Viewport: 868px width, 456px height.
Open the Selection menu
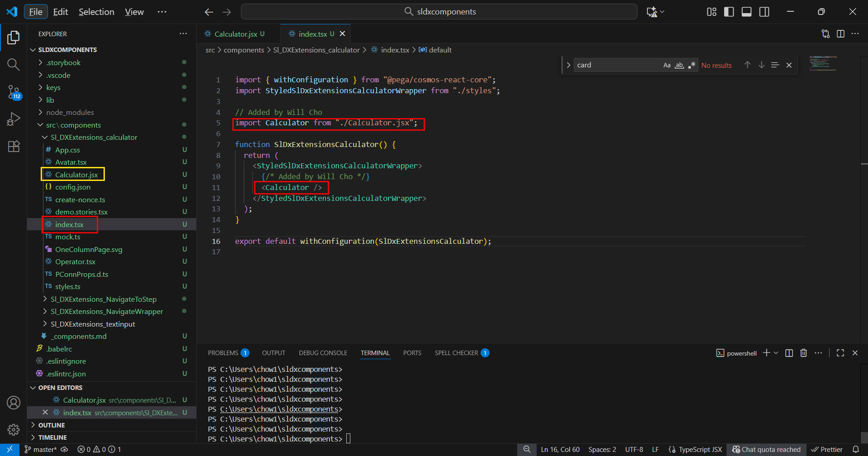pyautogui.click(x=96, y=12)
